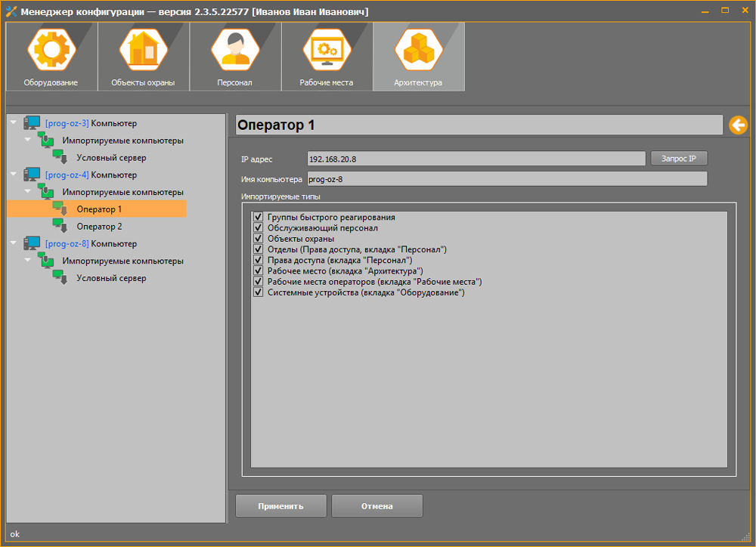756x547 pixels.
Task: Collapse the prog-oz-8 computer node
Action: point(14,244)
